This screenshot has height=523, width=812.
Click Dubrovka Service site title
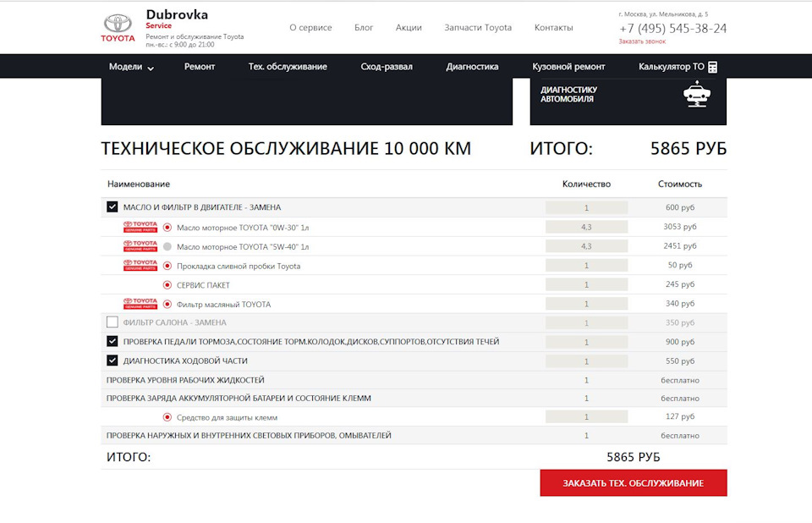[x=177, y=19]
